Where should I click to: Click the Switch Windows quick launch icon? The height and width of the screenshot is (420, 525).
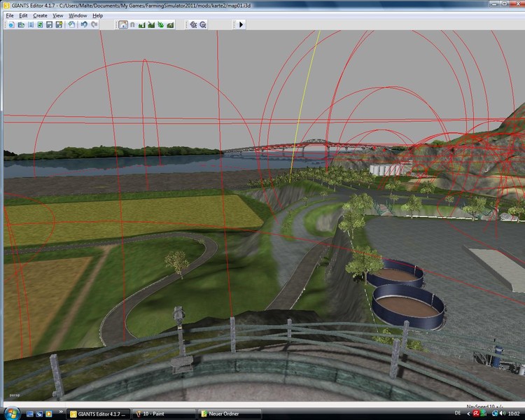39,414
